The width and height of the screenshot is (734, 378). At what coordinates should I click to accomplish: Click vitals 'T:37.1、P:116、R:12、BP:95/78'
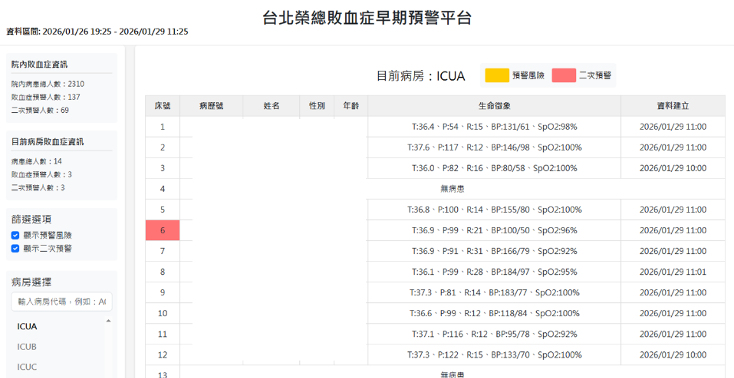[494, 334]
